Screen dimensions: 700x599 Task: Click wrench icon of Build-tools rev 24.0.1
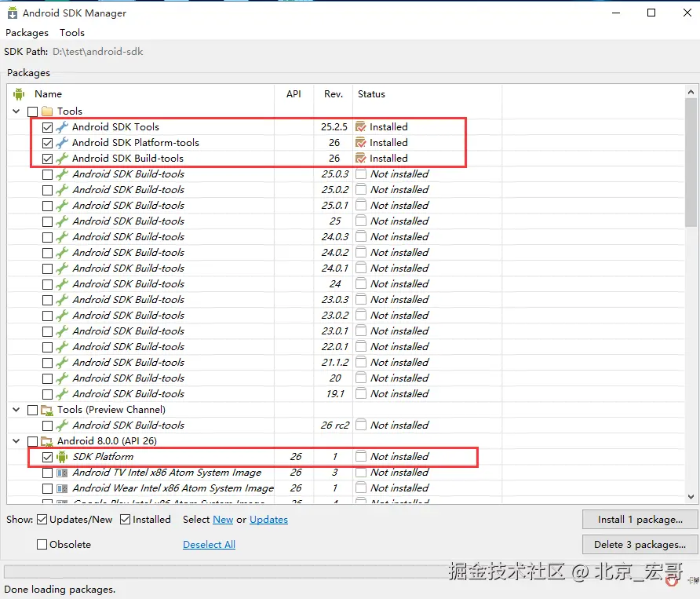[62, 268]
